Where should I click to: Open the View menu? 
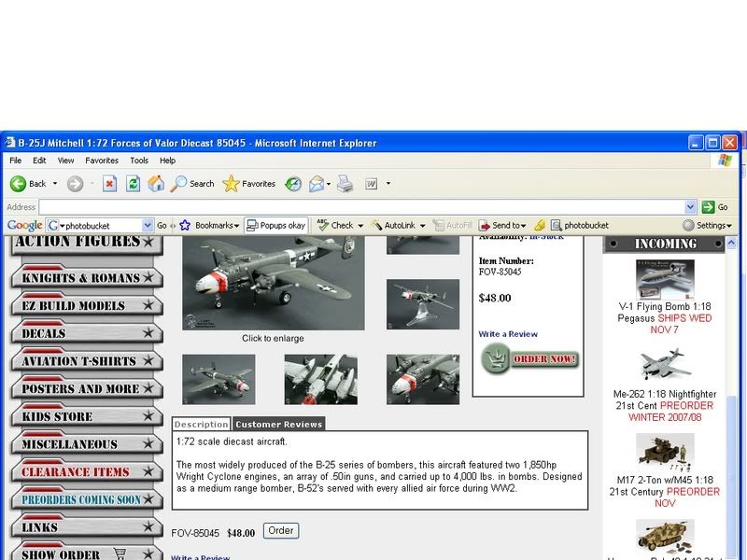click(x=65, y=161)
